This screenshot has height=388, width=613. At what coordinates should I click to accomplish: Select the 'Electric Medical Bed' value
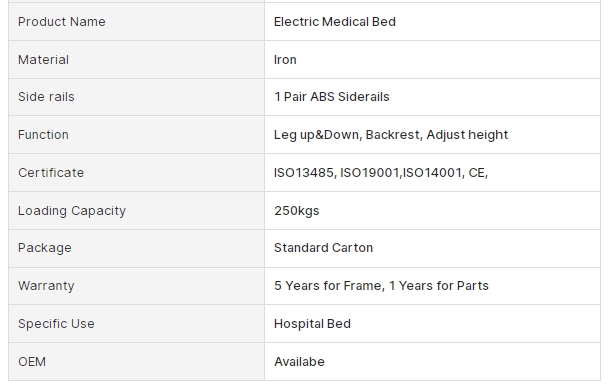coord(335,22)
